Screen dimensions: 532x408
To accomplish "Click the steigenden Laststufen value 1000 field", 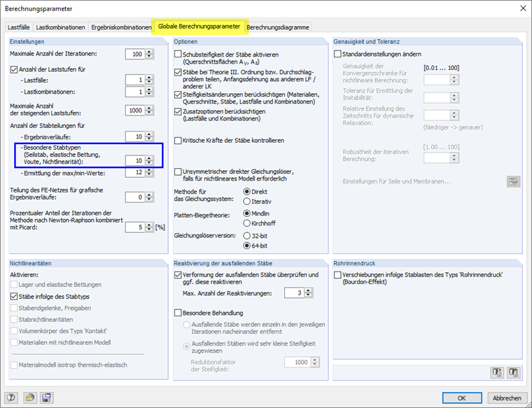I will 135,111.
